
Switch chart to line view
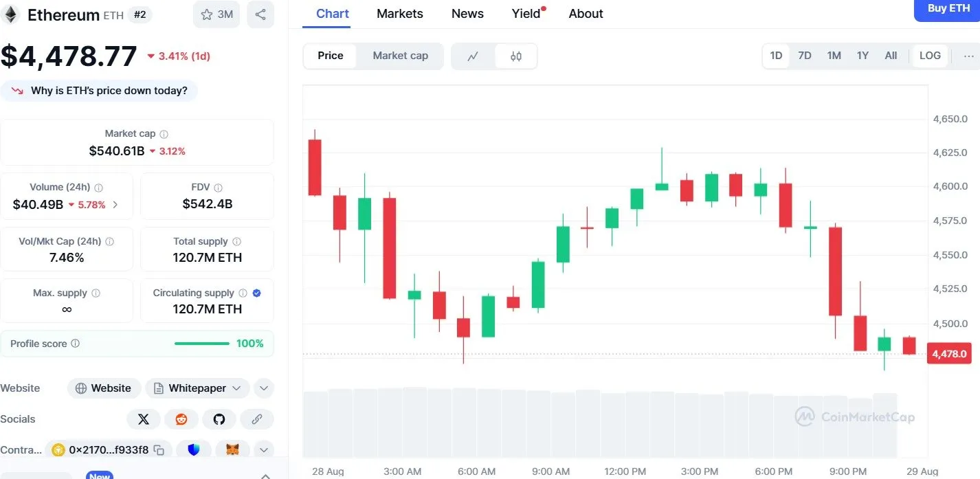point(474,56)
